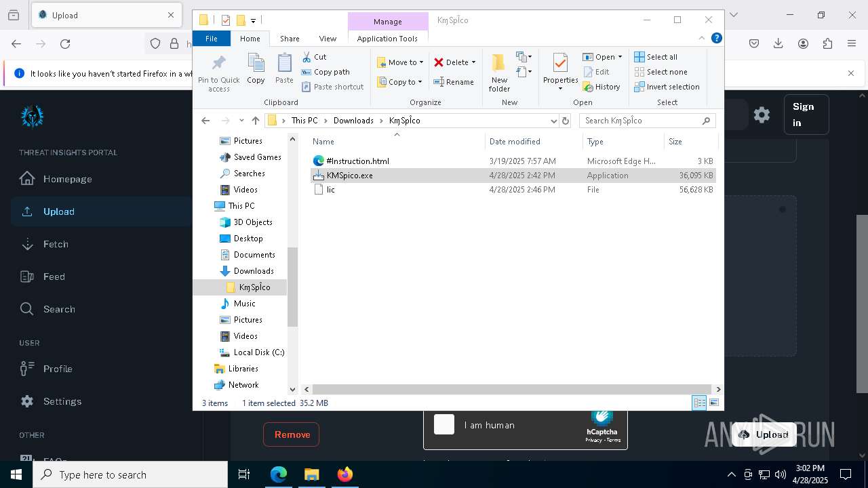
Task: Click Select none in ribbon
Action: point(660,72)
